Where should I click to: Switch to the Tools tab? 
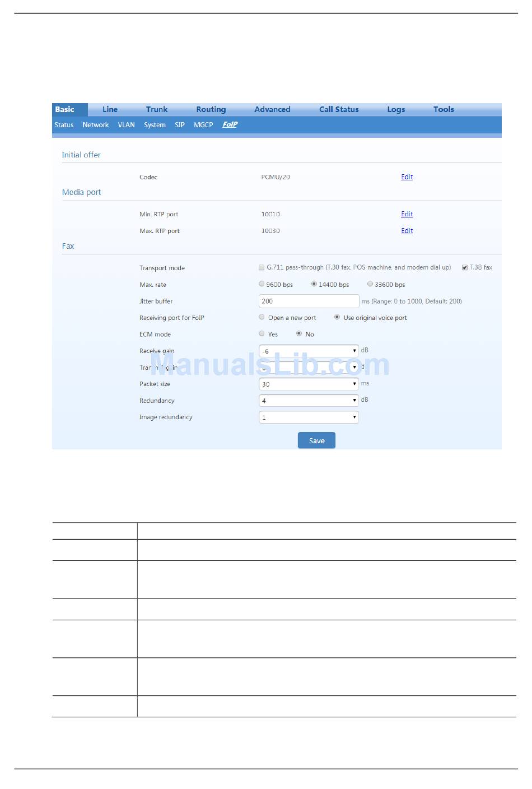pos(444,109)
